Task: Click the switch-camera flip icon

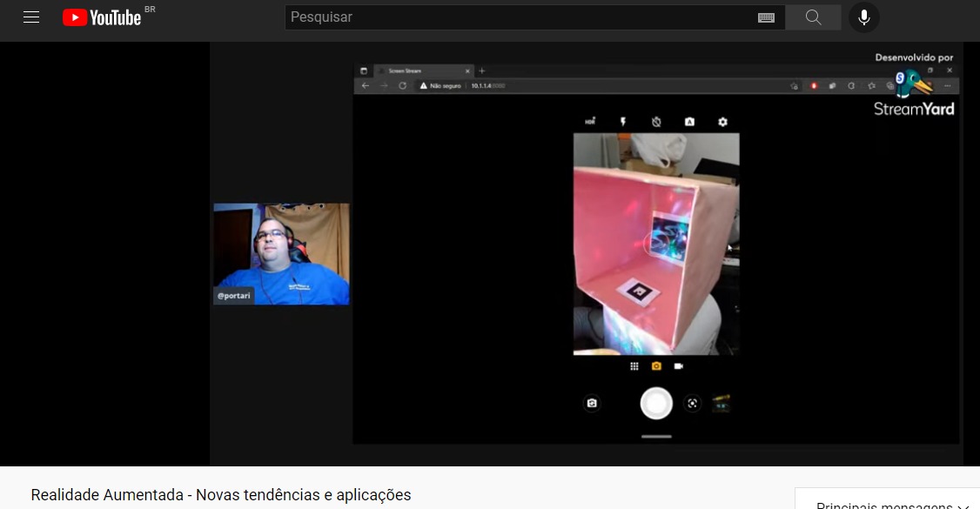Action: tap(592, 404)
